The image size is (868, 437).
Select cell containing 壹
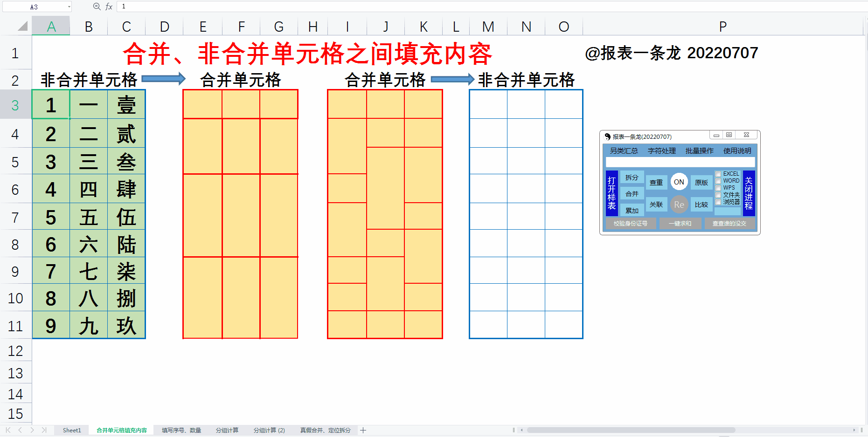[126, 105]
